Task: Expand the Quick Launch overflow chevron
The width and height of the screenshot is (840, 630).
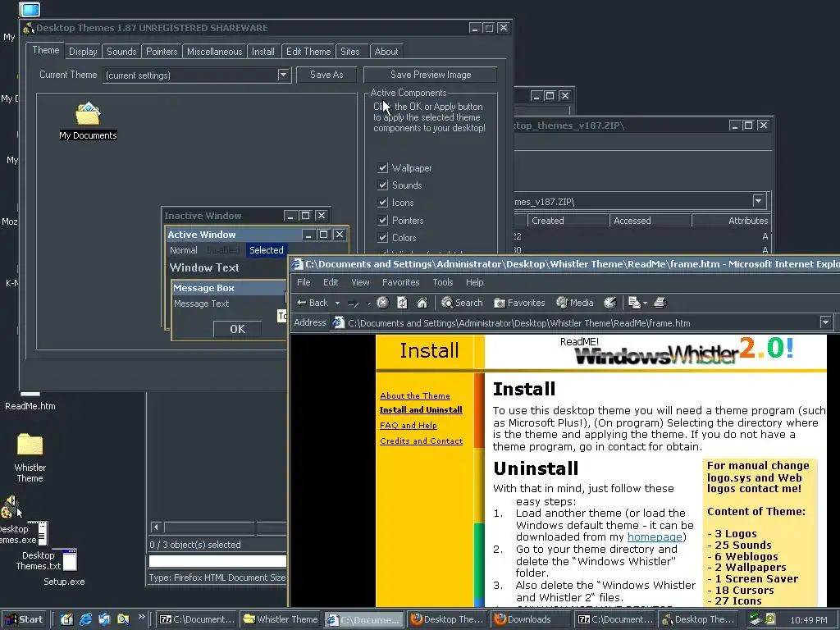Action: (141, 617)
